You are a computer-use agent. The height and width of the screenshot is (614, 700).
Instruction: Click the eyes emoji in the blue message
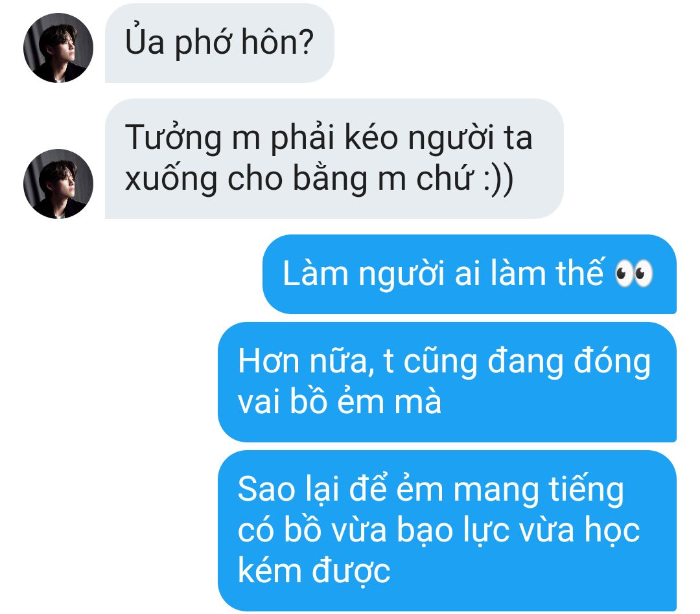(634, 273)
